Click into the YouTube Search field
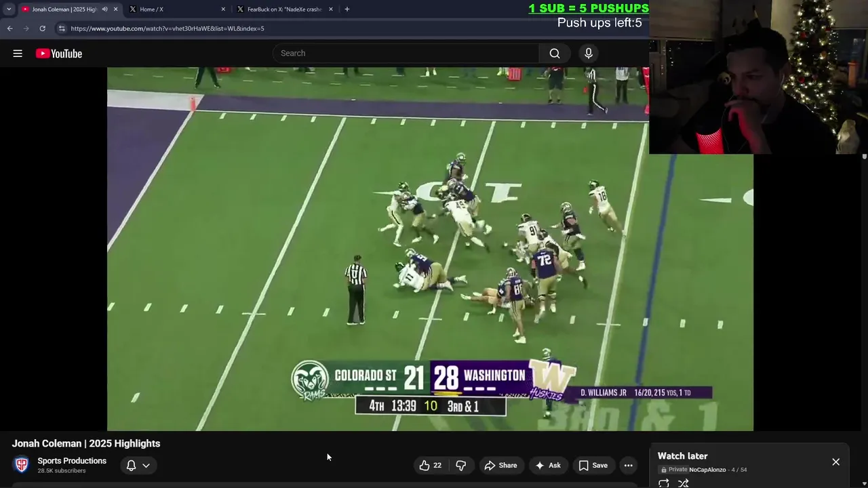Screen dimensions: 868x488 click(x=406, y=54)
